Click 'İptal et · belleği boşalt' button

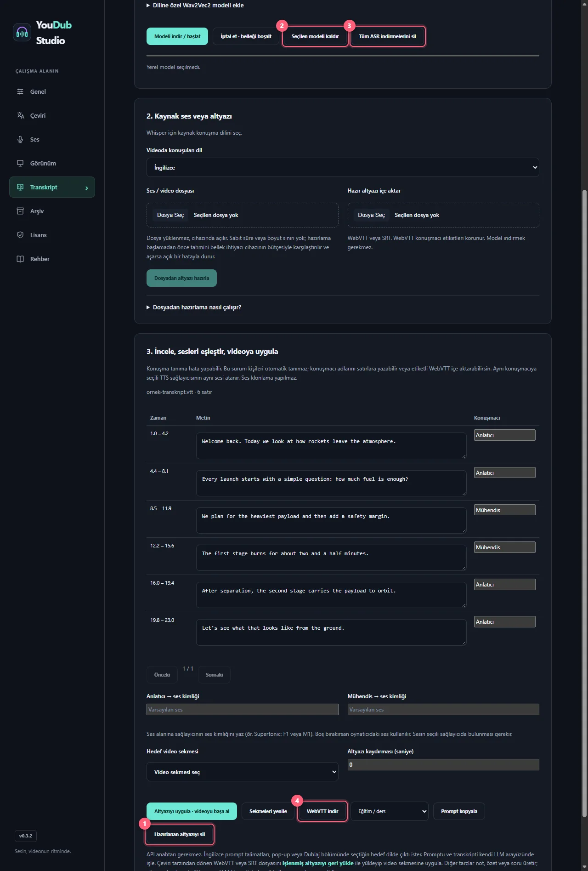(246, 36)
